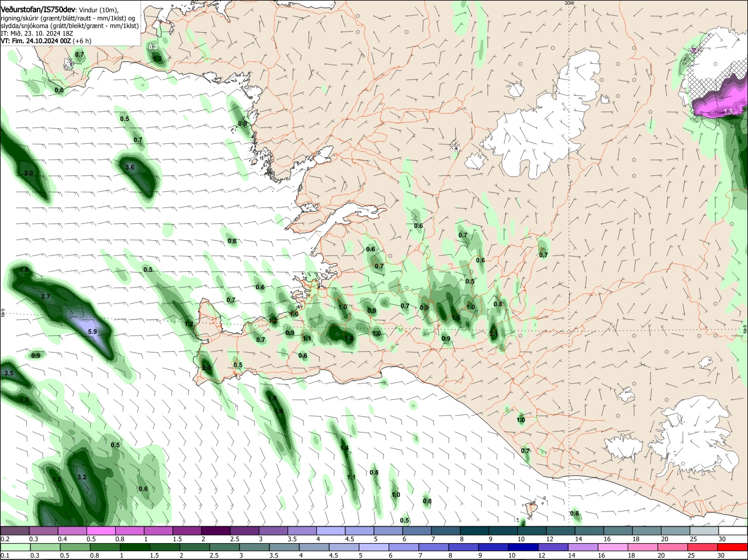The height and width of the screenshot is (560, 748).
Task: Select dark teal top-row swatch labeled 9
Action: [x=503, y=531]
